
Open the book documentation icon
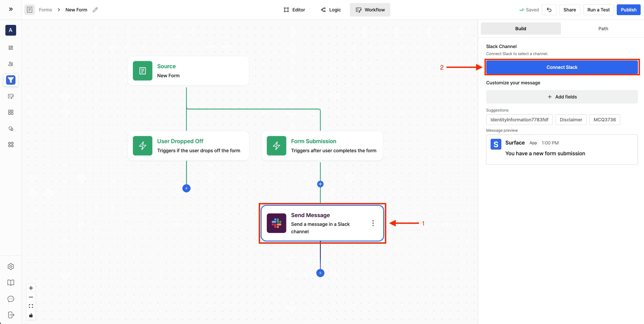(11, 283)
